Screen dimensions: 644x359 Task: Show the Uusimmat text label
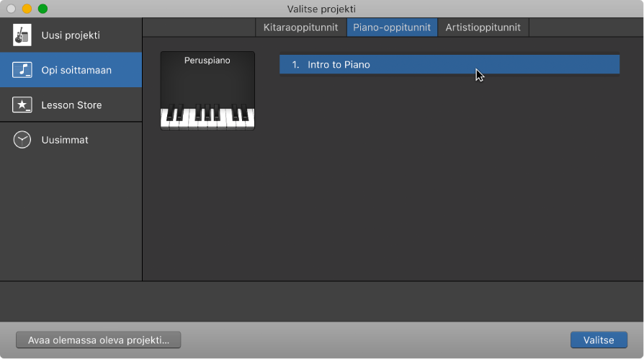pyautogui.click(x=65, y=140)
